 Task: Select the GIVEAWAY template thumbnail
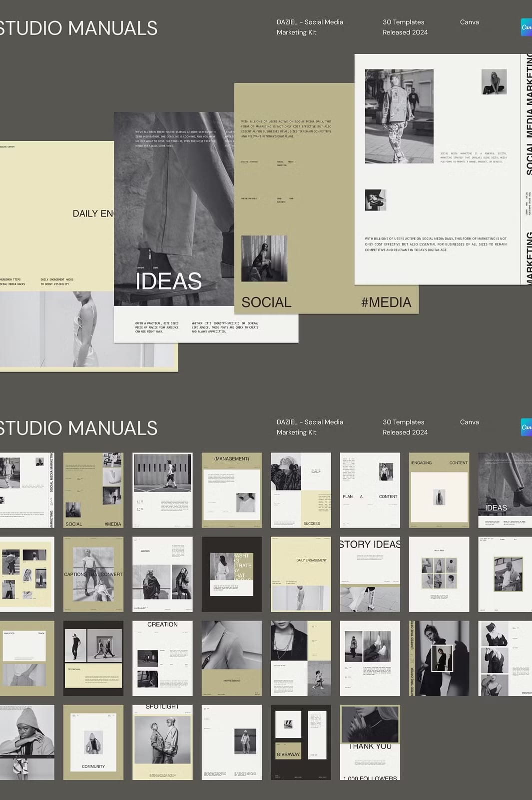click(x=301, y=742)
